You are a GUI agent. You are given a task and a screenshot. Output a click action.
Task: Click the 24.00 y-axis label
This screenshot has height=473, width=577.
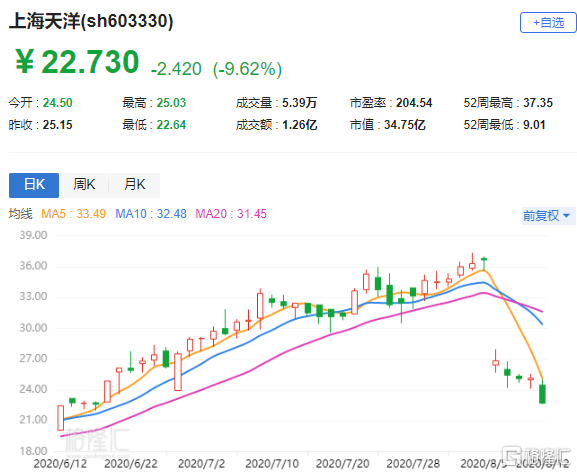(33, 389)
